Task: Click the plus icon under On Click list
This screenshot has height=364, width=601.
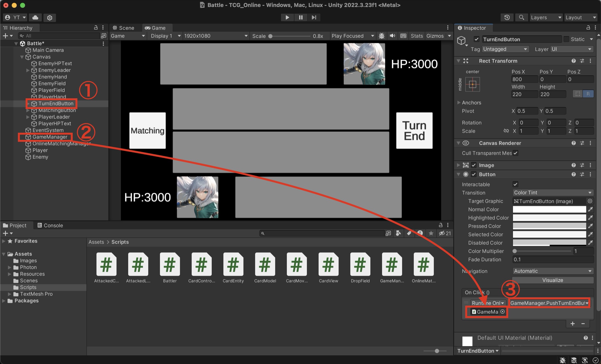Action: 573,324
